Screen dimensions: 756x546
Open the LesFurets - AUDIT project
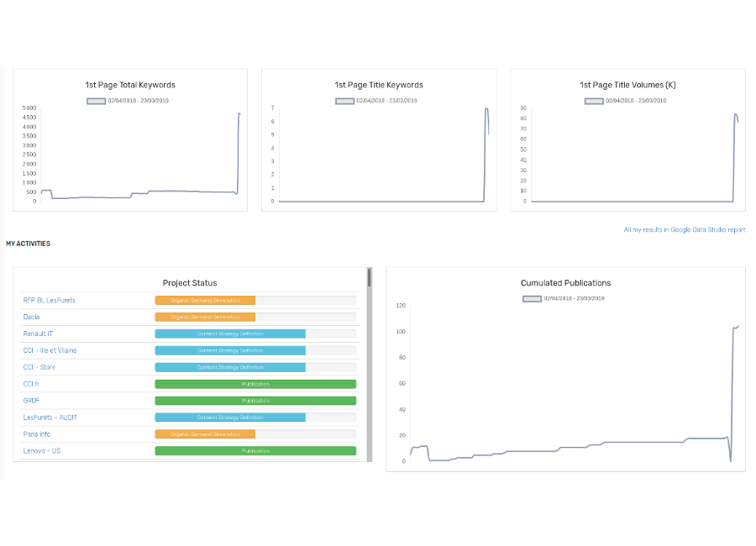50,417
